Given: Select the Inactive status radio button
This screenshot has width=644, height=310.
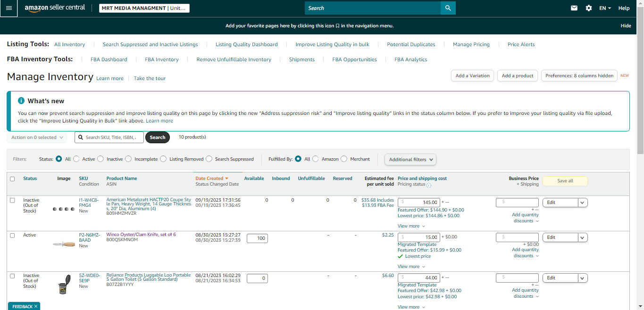Looking at the screenshot, I should coord(100,159).
